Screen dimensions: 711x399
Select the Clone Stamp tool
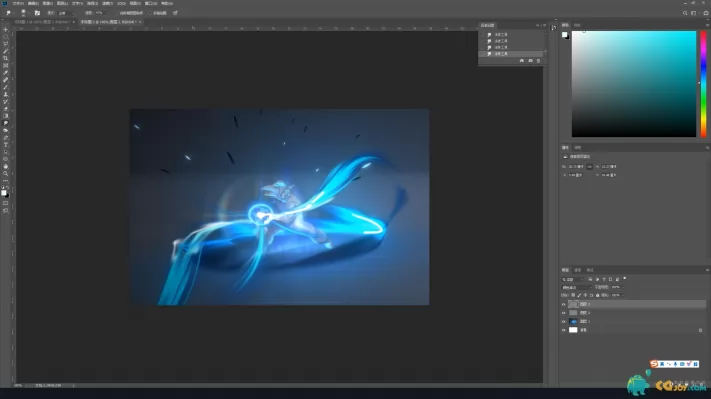[x=5, y=94]
